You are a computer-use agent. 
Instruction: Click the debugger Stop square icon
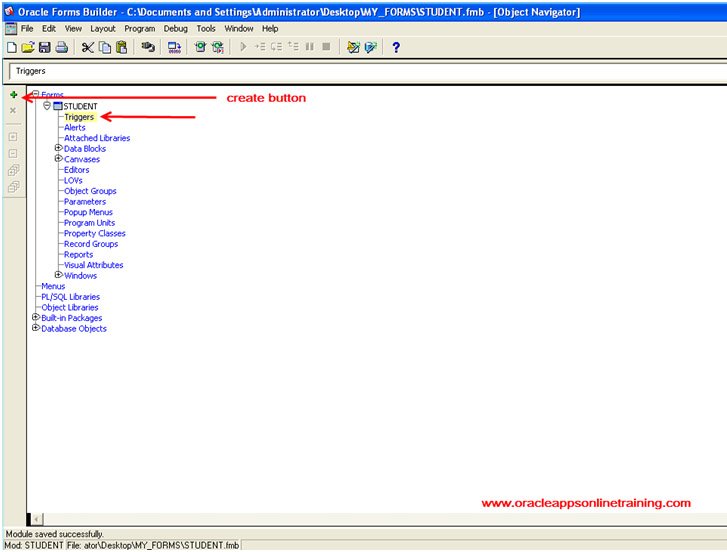click(x=326, y=47)
